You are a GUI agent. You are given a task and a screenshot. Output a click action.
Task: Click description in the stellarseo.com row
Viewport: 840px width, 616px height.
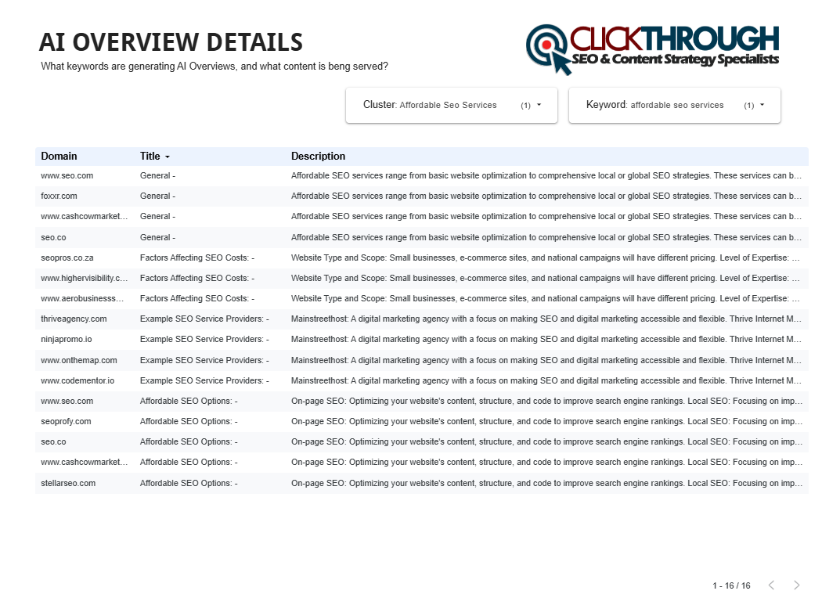click(546, 483)
